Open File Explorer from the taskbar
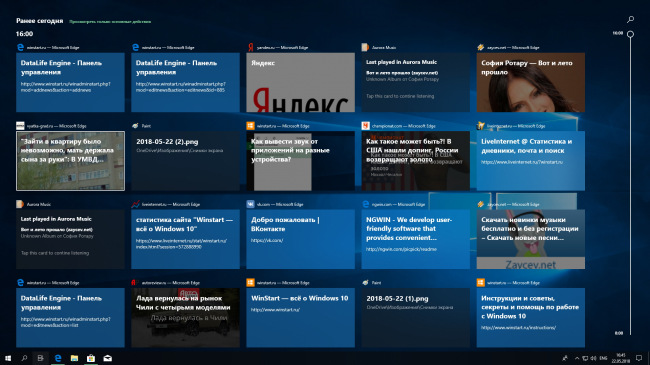 (74, 358)
